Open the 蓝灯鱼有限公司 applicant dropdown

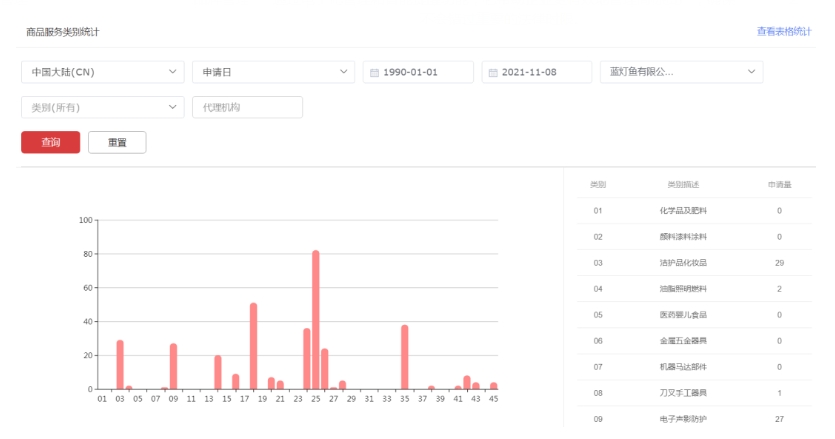click(x=682, y=72)
